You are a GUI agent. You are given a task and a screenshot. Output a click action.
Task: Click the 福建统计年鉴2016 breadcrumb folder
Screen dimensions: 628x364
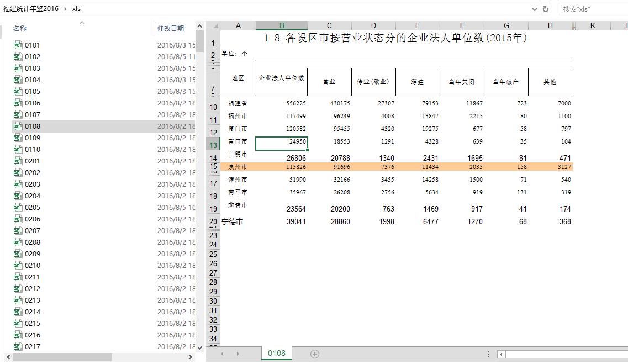31,9
